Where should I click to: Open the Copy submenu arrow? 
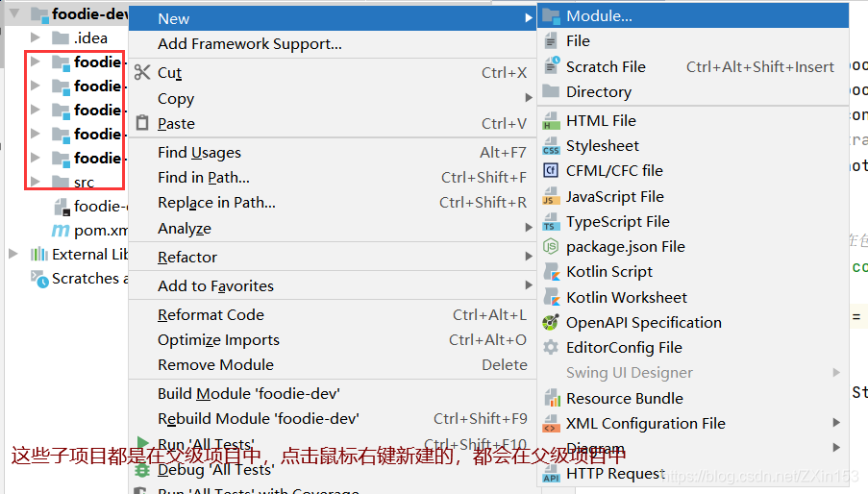point(528,97)
